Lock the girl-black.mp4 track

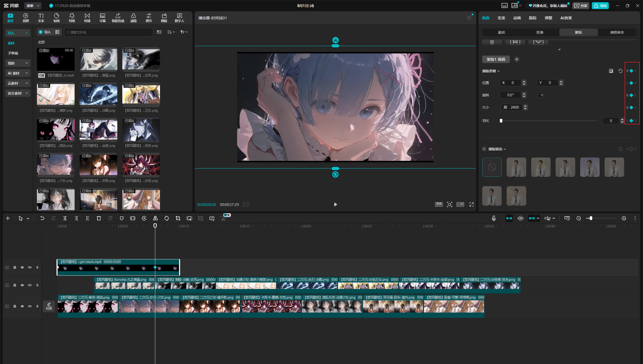[15, 267]
